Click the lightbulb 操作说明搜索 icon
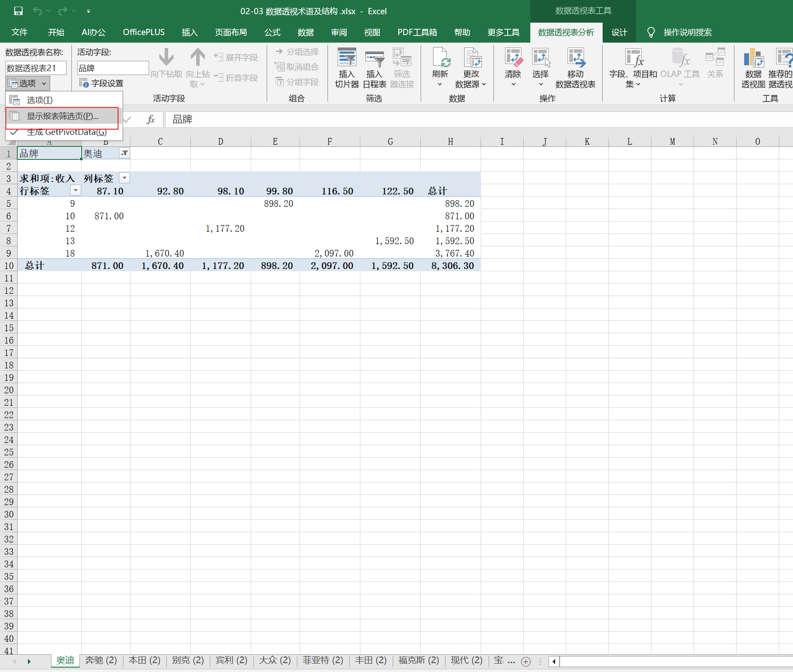793x672 pixels. [651, 32]
